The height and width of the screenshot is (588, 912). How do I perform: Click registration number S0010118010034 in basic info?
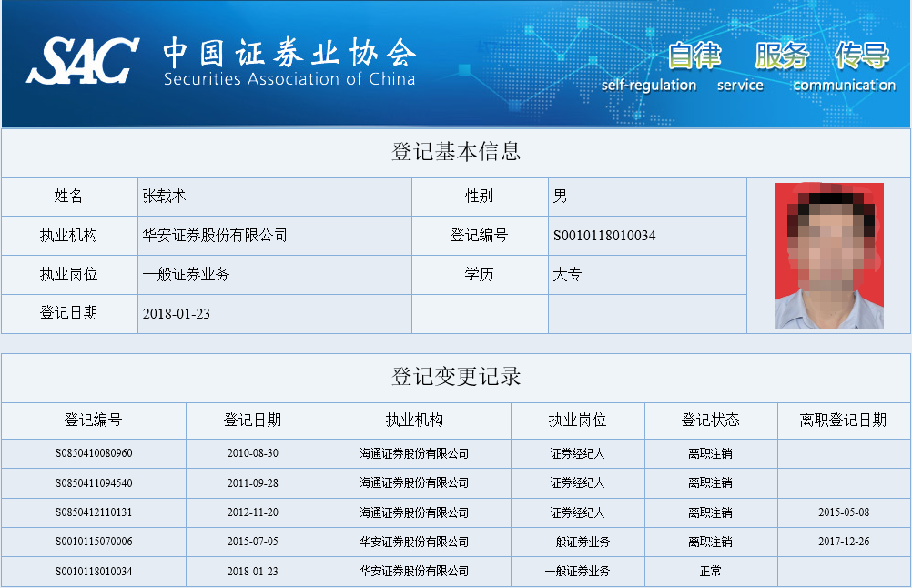click(604, 236)
